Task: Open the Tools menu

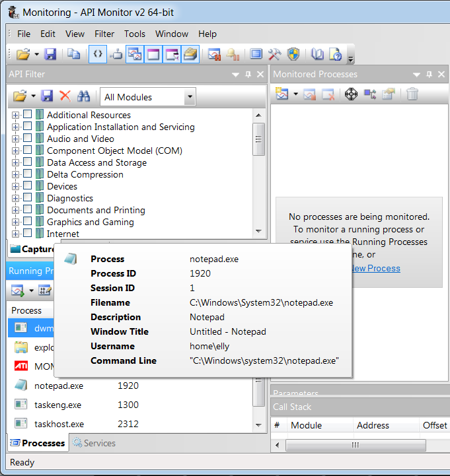Action: (x=135, y=34)
